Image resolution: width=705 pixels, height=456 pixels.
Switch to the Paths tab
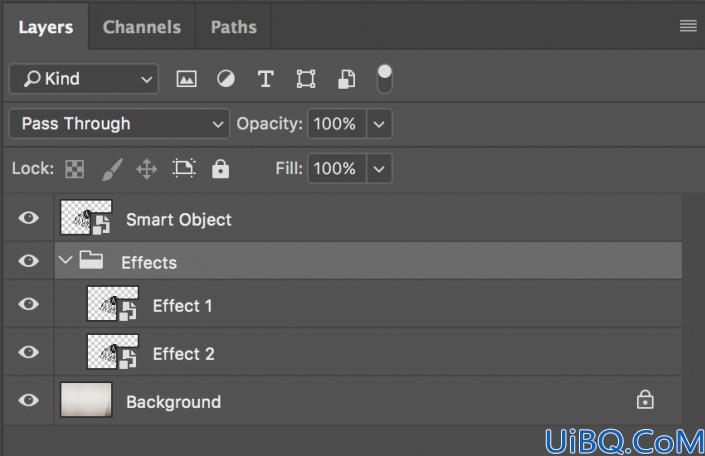(234, 27)
